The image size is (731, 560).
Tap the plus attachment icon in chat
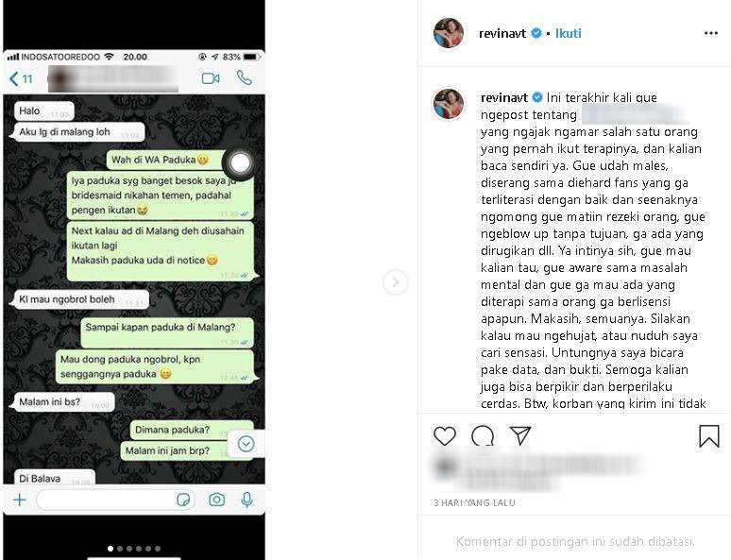[20, 501]
